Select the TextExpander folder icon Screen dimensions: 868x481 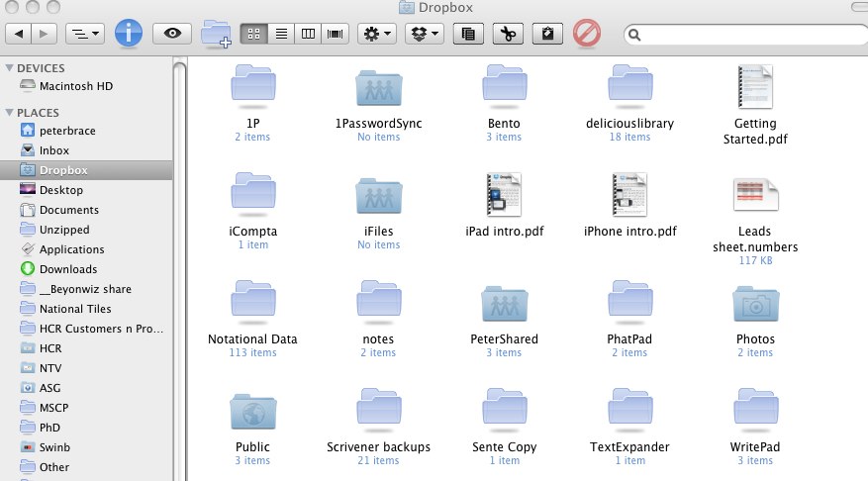(629, 409)
